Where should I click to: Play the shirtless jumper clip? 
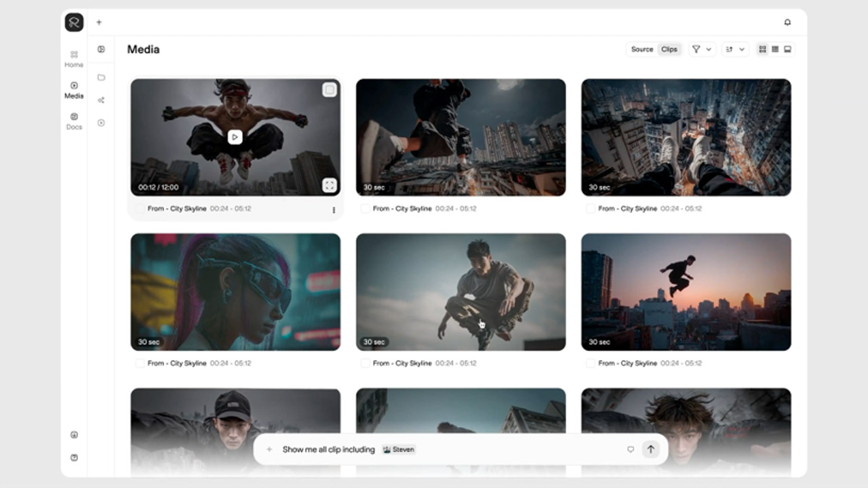pyautogui.click(x=235, y=137)
